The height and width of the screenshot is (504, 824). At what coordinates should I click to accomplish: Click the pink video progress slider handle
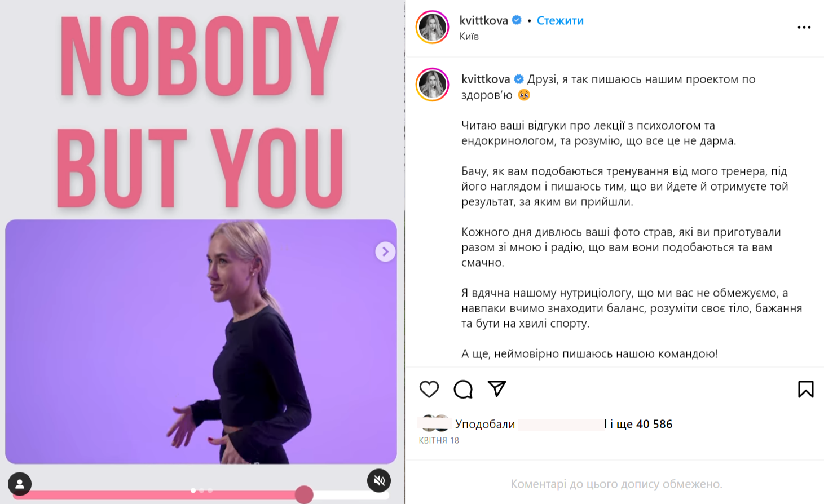pyautogui.click(x=304, y=494)
